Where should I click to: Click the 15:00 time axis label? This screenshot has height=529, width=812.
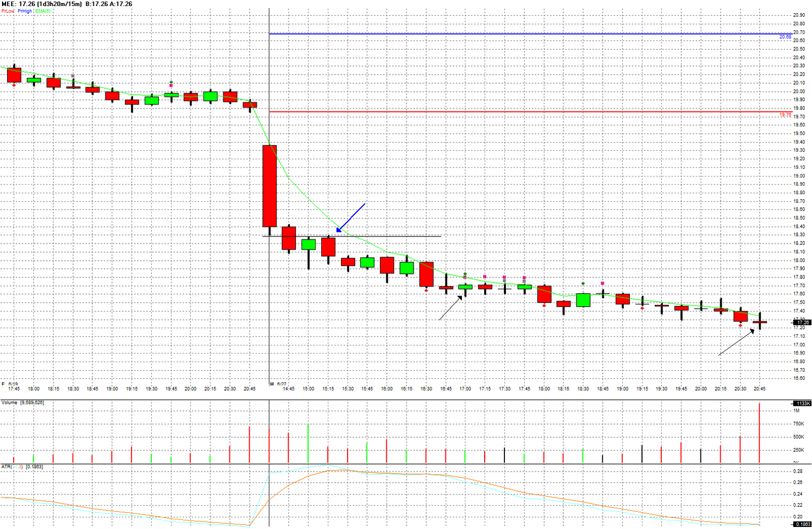pyautogui.click(x=308, y=389)
